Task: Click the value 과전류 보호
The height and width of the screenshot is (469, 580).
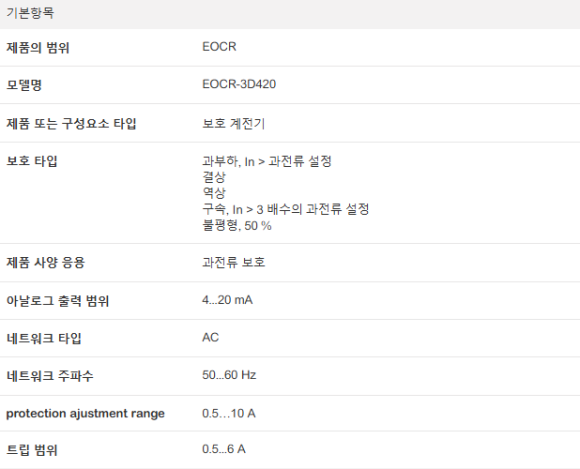Action: click(x=233, y=262)
